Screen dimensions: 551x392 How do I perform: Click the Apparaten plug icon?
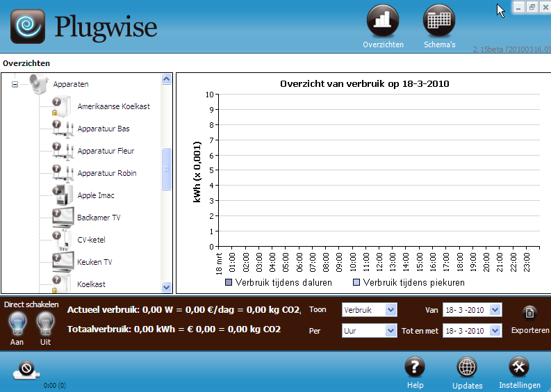(x=39, y=84)
